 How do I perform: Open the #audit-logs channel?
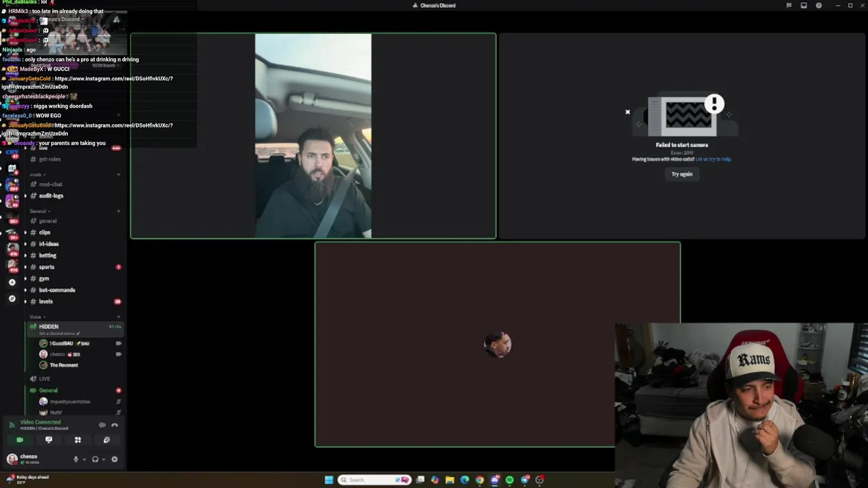(x=75, y=196)
